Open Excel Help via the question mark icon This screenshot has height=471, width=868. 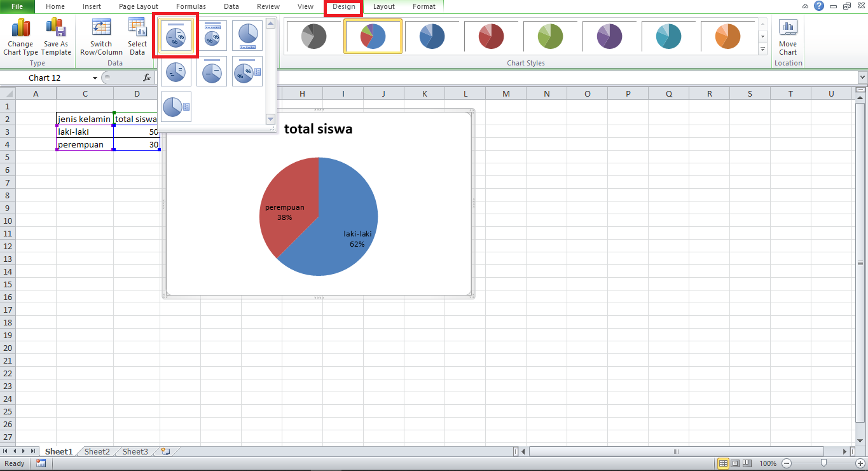[x=818, y=6]
